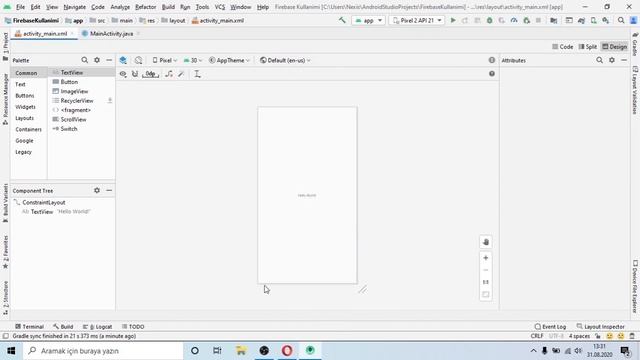Open the Event Log
The image size is (640, 360).
(x=550, y=327)
